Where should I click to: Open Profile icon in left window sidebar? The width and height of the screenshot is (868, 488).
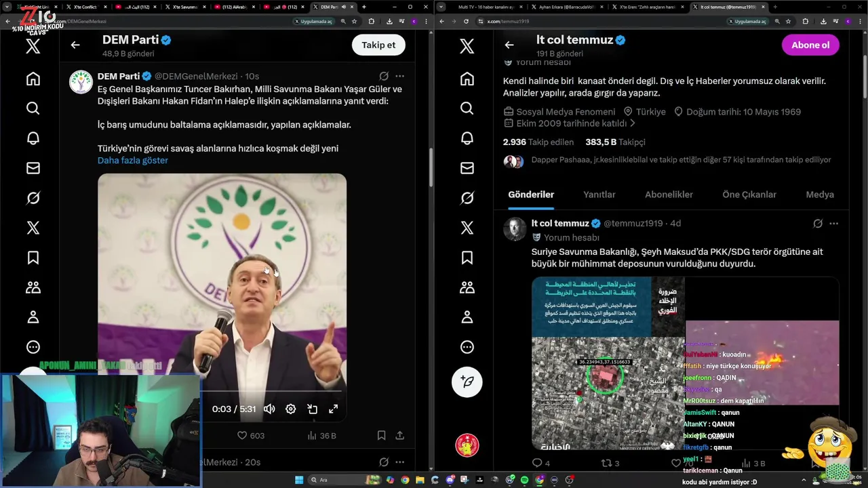(33, 317)
